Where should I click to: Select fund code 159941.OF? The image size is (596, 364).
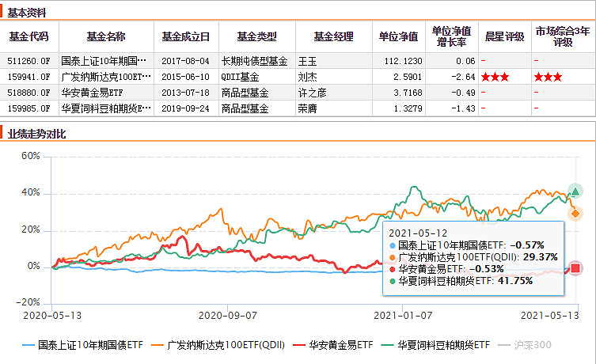tap(28, 77)
